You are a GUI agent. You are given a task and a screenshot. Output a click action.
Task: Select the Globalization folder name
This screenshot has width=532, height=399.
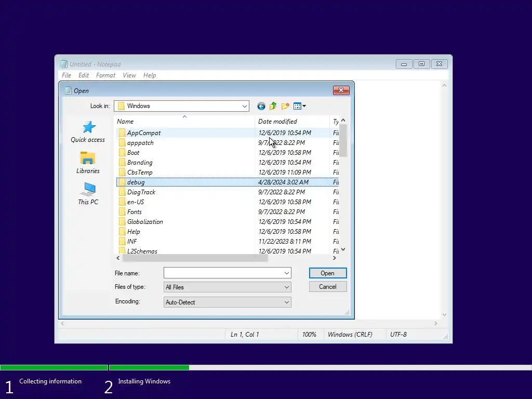(x=145, y=221)
